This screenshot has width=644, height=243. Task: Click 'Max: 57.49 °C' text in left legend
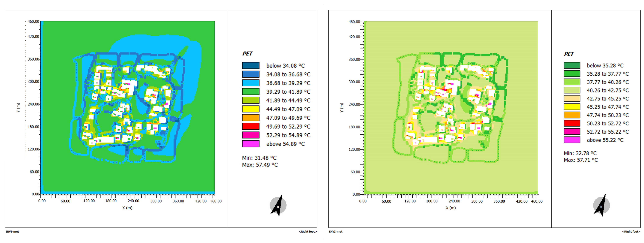click(260, 165)
